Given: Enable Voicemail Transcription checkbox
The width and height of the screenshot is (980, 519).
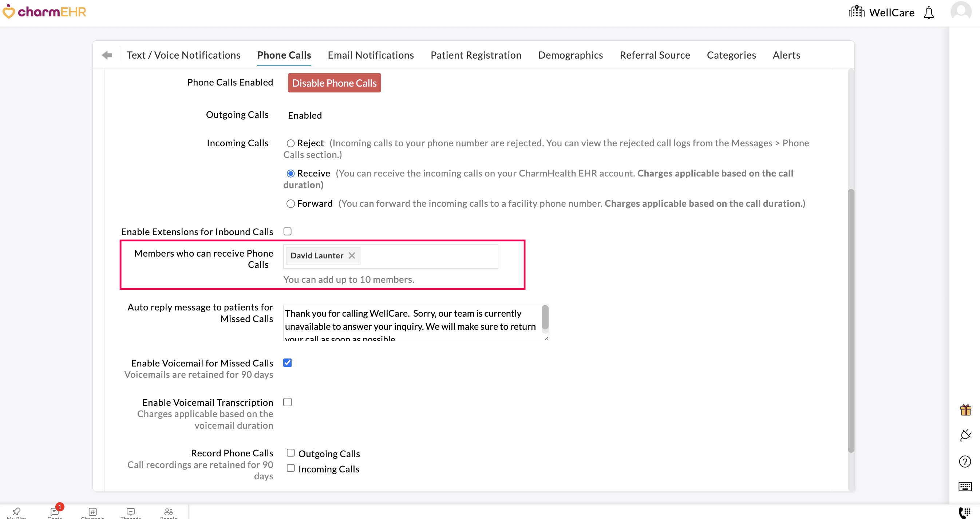Looking at the screenshot, I should (288, 402).
